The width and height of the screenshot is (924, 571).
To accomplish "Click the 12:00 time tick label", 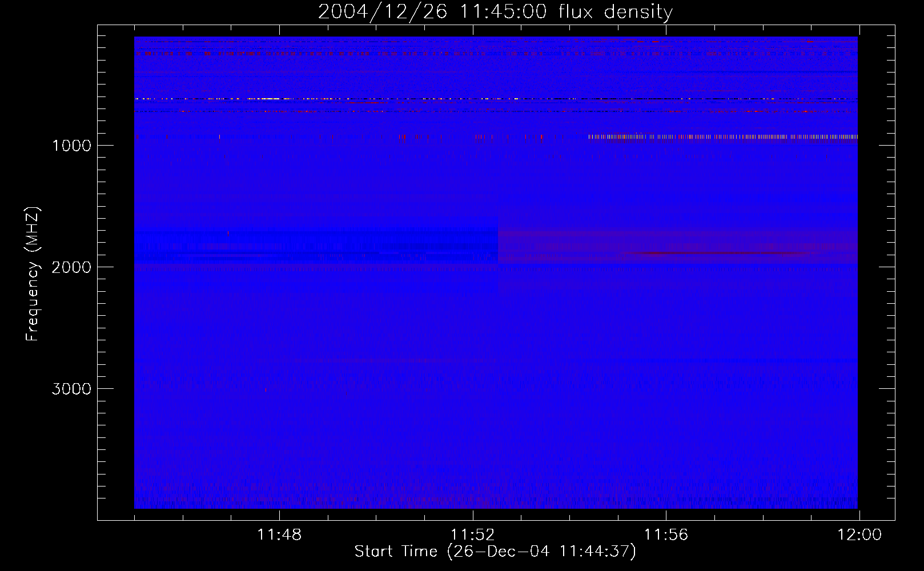I will click(859, 535).
